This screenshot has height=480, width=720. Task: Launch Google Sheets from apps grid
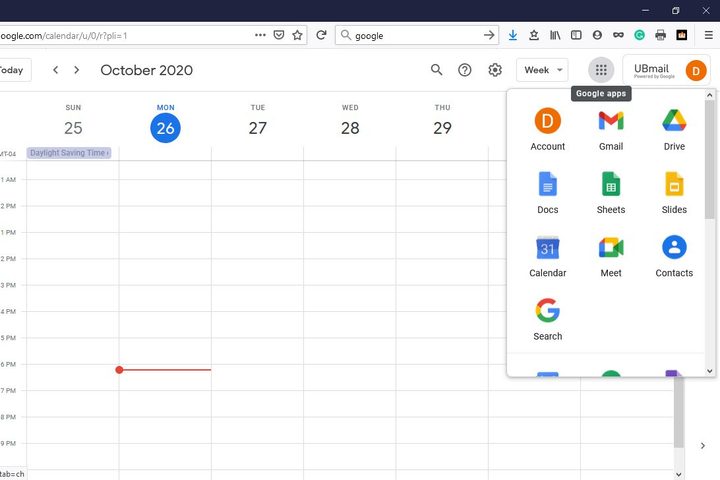(x=611, y=193)
